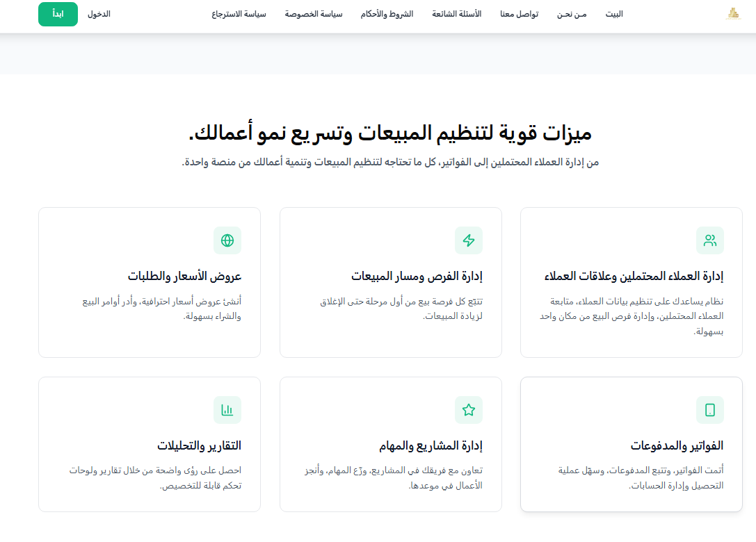
Task: Click the bar chart icon on التقارير card
Action: coord(227,410)
